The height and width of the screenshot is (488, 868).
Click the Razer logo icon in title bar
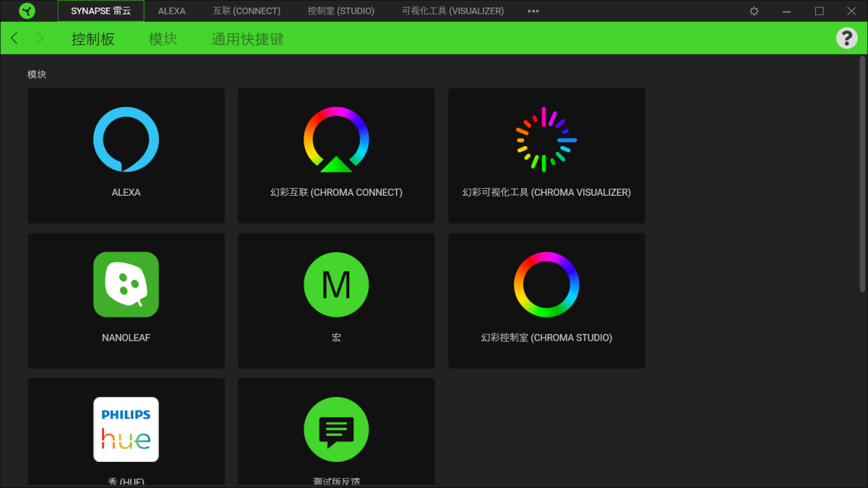click(x=27, y=11)
